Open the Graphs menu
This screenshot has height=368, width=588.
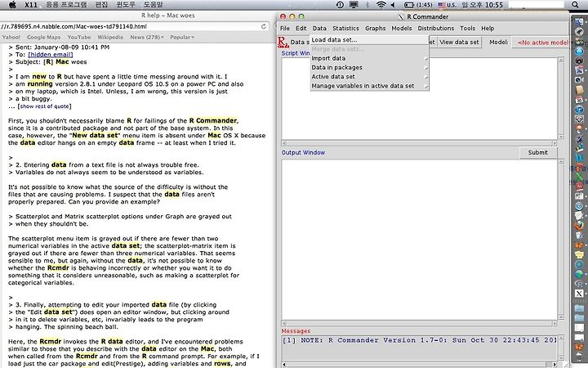pyautogui.click(x=375, y=28)
